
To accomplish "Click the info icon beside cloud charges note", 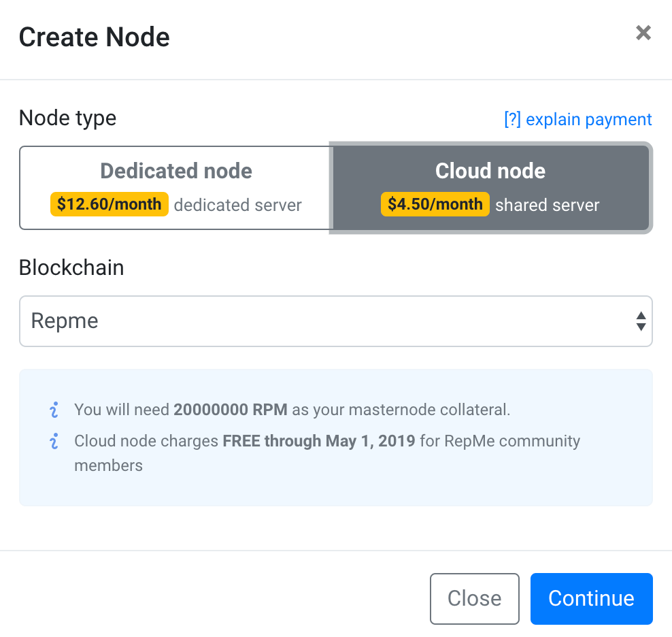I will (54, 441).
